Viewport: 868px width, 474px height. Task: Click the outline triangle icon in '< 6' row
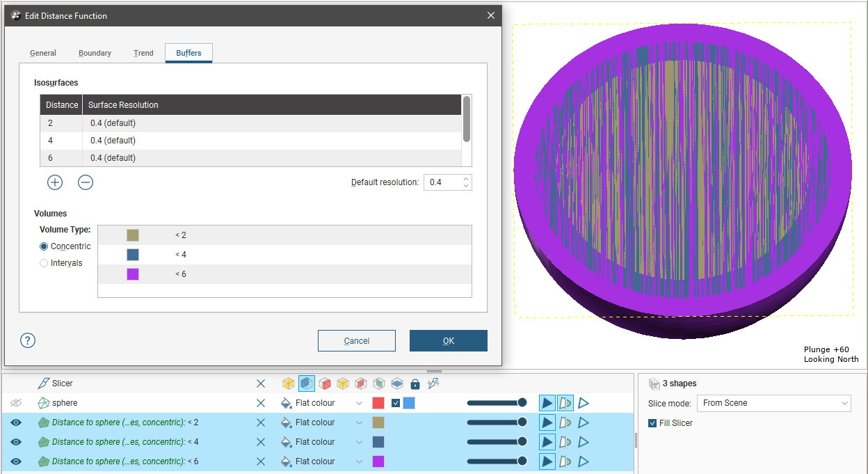tap(584, 461)
